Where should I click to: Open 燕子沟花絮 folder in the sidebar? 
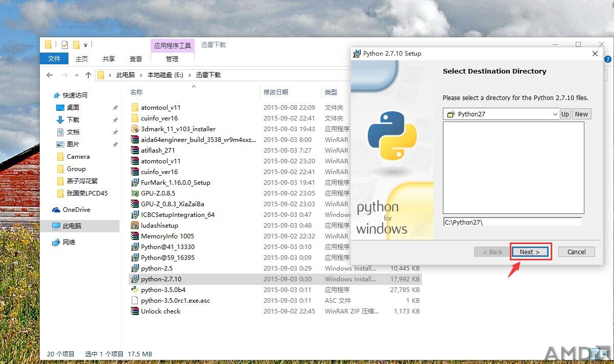click(x=82, y=181)
